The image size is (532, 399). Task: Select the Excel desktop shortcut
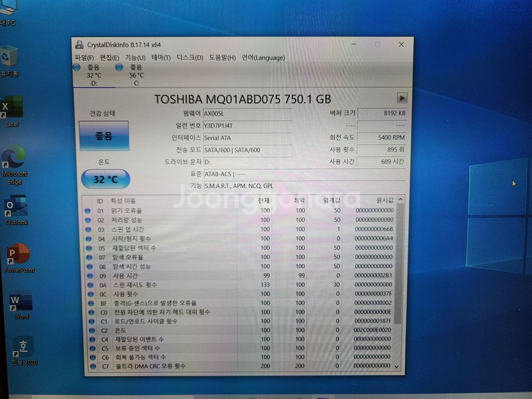pyautogui.click(x=12, y=112)
